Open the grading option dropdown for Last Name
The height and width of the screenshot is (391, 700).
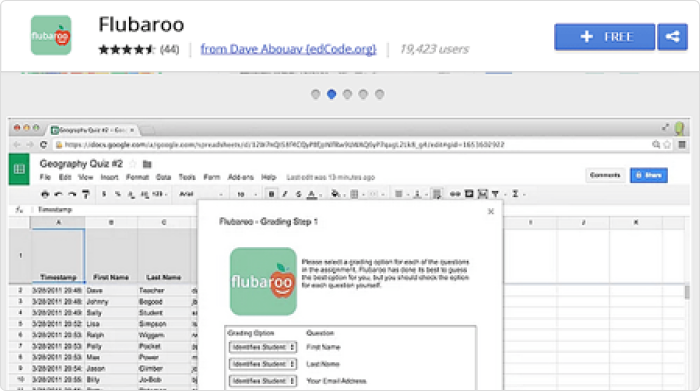262,364
